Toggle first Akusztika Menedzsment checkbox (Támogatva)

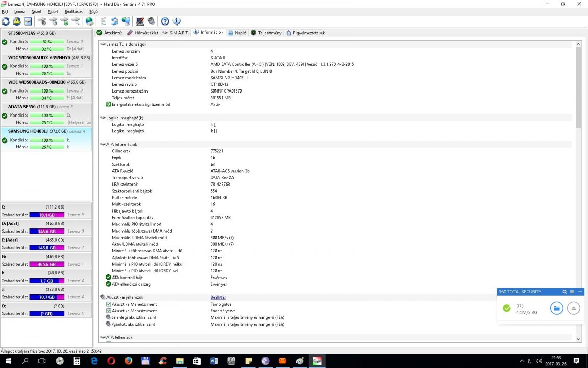(108, 304)
